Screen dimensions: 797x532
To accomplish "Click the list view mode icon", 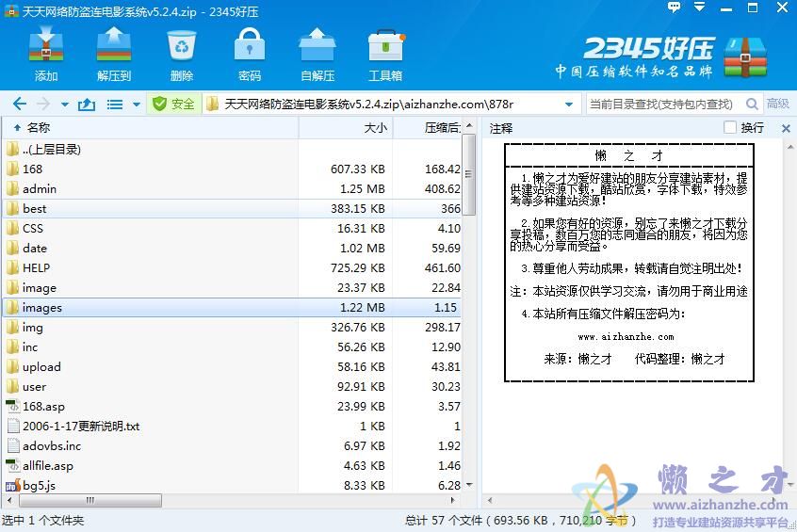I will click(x=114, y=105).
